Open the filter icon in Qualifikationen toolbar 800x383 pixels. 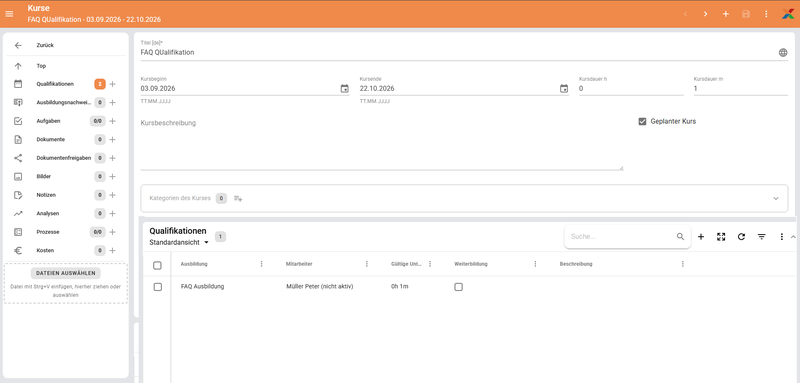pos(762,237)
